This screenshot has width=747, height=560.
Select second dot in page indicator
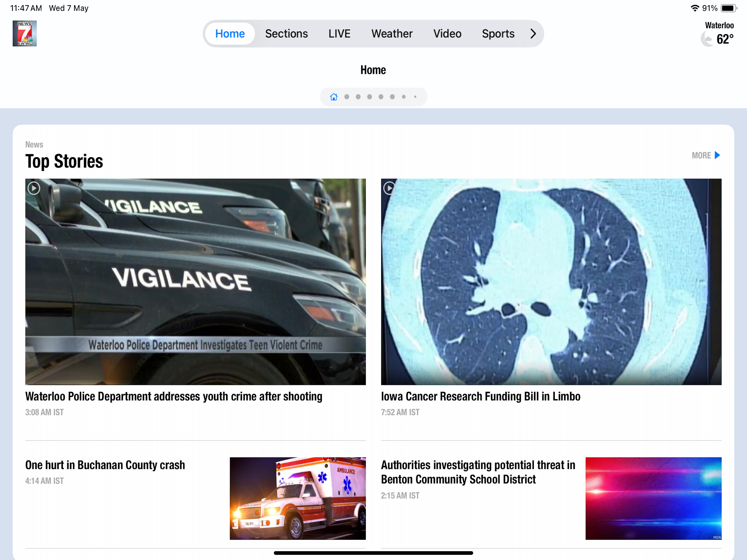(358, 97)
